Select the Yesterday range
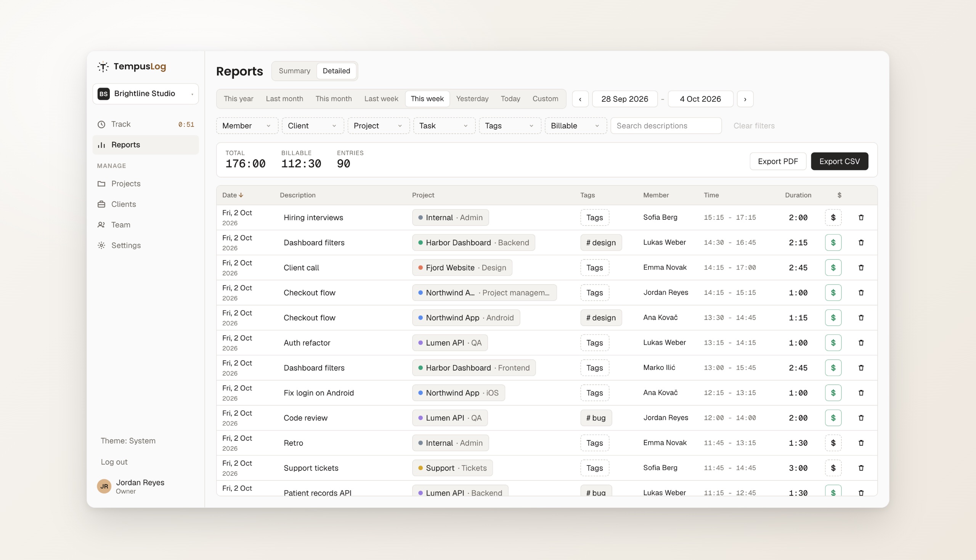Viewport: 976px width, 560px height. tap(472, 99)
